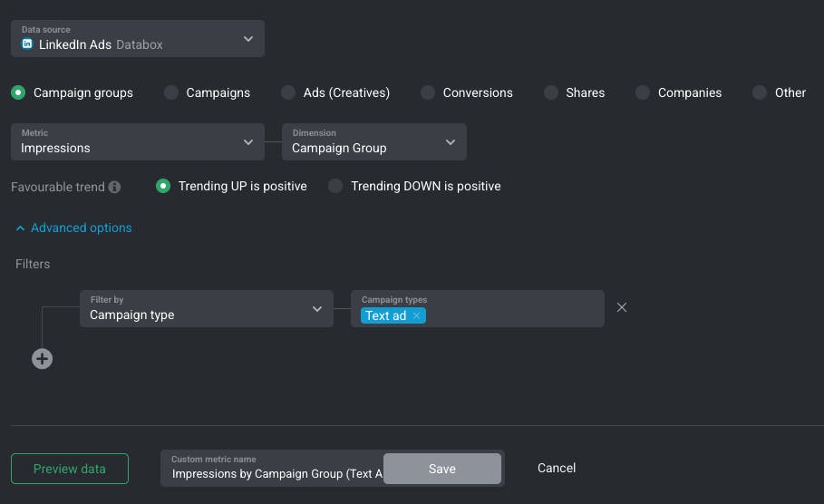Click the Preview data button

70,469
